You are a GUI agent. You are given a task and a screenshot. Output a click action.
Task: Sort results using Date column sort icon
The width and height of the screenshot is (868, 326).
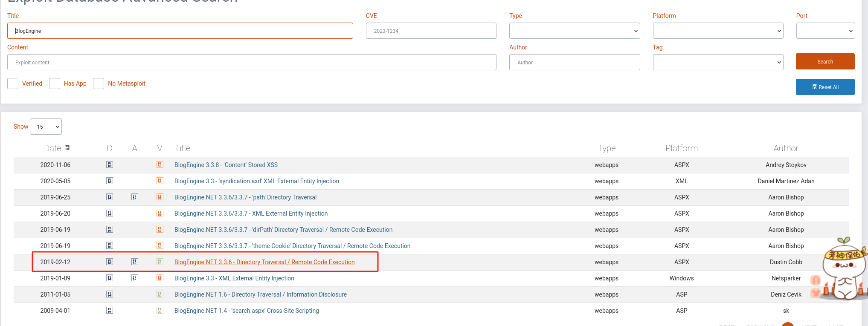pos(67,148)
